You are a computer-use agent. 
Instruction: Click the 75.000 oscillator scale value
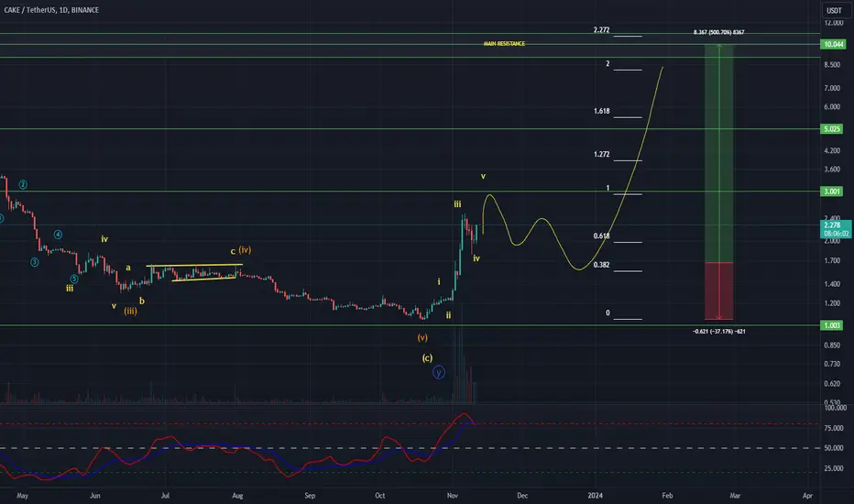click(834, 428)
